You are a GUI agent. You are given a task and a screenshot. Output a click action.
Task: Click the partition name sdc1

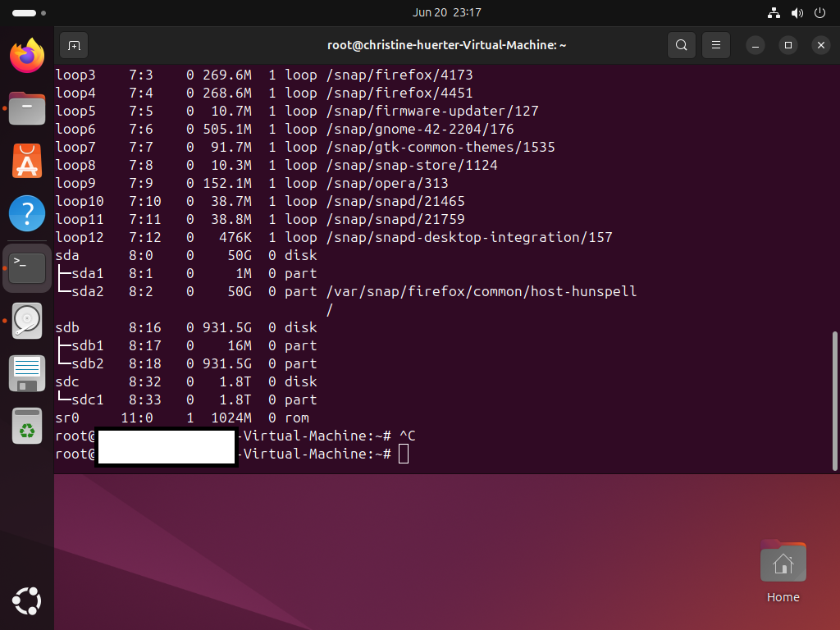(87, 399)
